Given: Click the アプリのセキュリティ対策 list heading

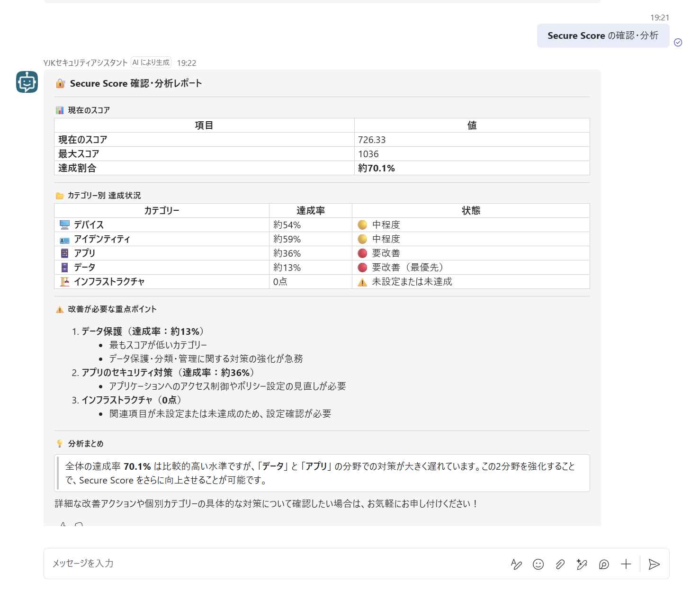Looking at the screenshot, I should (168, 373).
